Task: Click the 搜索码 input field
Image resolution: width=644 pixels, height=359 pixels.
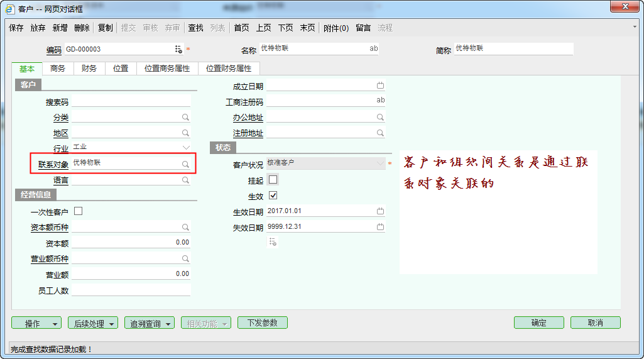Action: coord(131,102)
